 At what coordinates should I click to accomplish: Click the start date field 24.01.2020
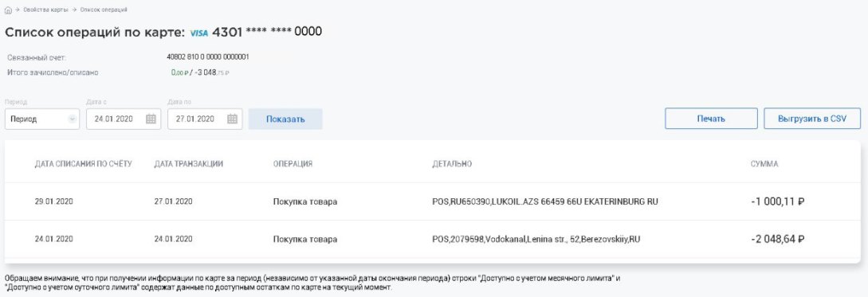point(124,119)
